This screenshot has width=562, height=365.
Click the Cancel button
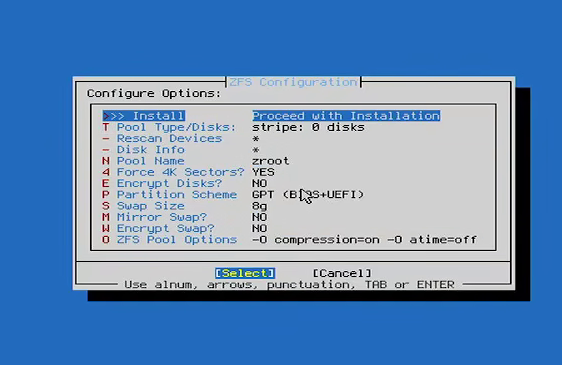pyautogui.click(x=342, y=273)
